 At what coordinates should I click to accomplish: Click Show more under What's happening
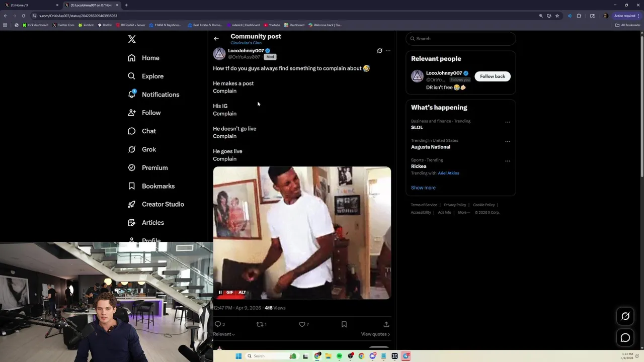(x=423, y=188)
